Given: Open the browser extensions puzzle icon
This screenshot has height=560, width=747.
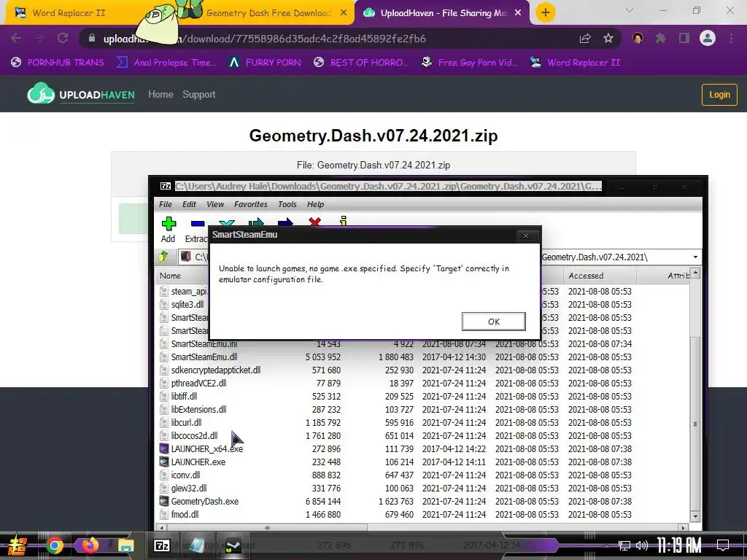Looking at the screenshot, I should [661, 38].
